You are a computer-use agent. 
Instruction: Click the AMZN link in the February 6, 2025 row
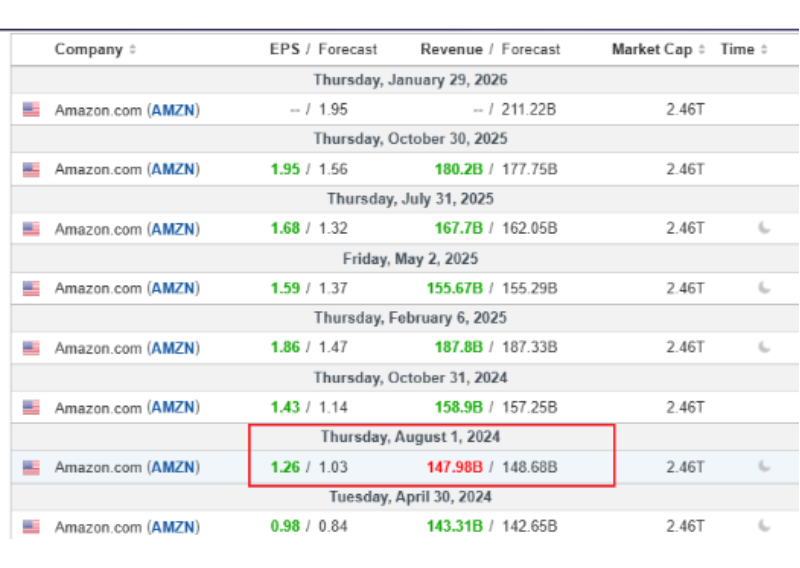tap(172, 348)
